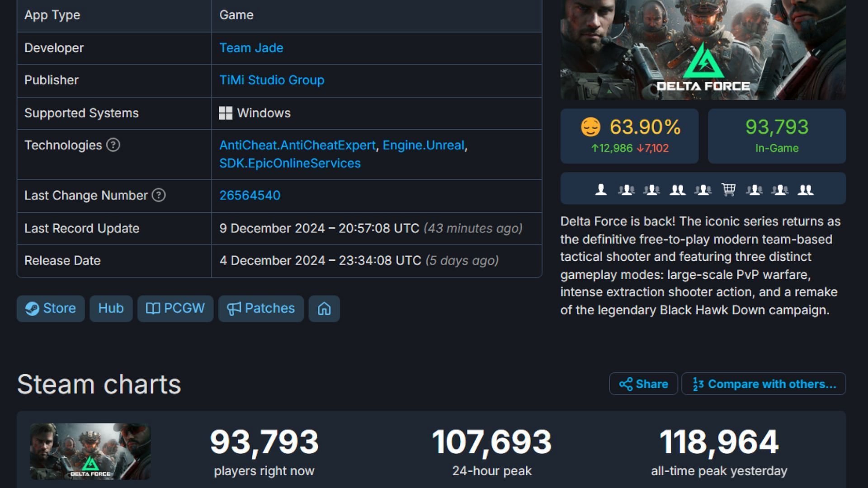
Task: Click the Delta Force header banner image
Action: point(703,50)
